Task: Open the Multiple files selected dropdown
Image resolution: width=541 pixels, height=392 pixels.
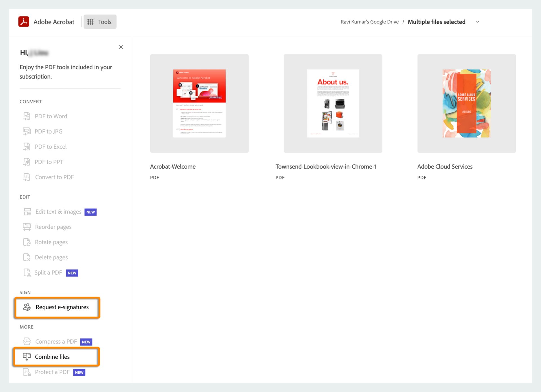Action: coord(478,22)
